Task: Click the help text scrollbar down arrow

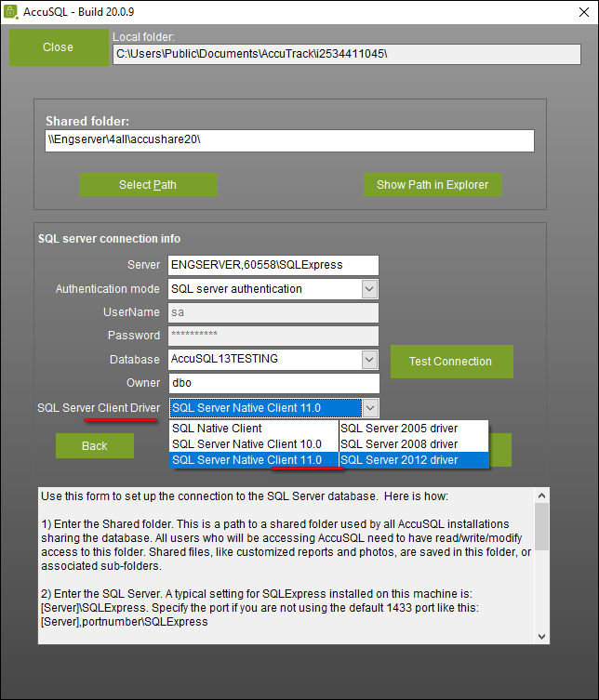Action: [541, 636]
